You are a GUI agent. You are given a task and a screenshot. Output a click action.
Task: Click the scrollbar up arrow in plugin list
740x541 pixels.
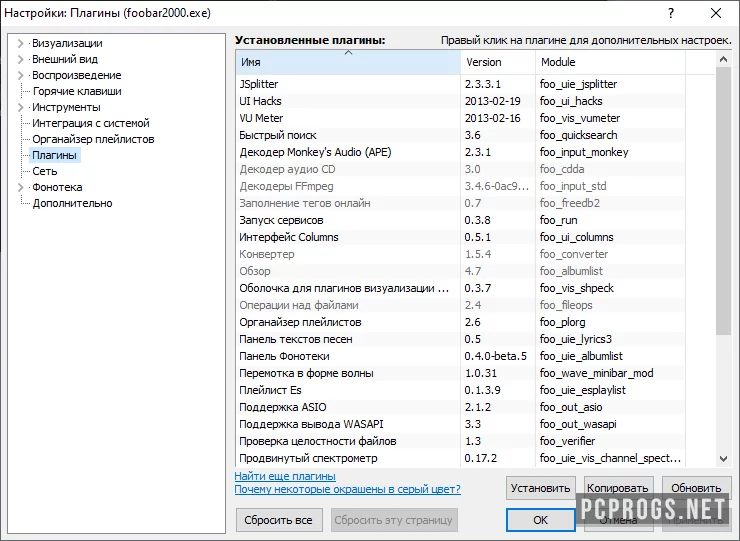[x=723, y=59]
